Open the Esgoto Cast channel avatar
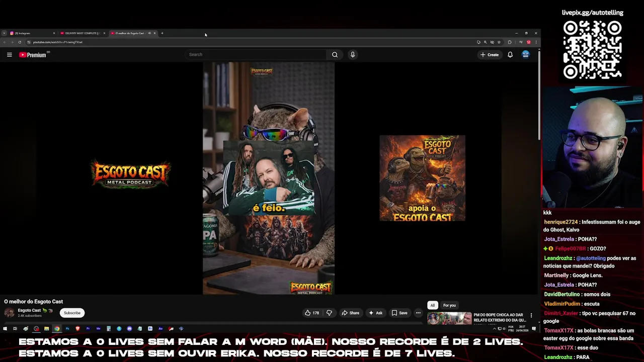The height and width of the screenshot is (362, 644). [x=9, y=313]
